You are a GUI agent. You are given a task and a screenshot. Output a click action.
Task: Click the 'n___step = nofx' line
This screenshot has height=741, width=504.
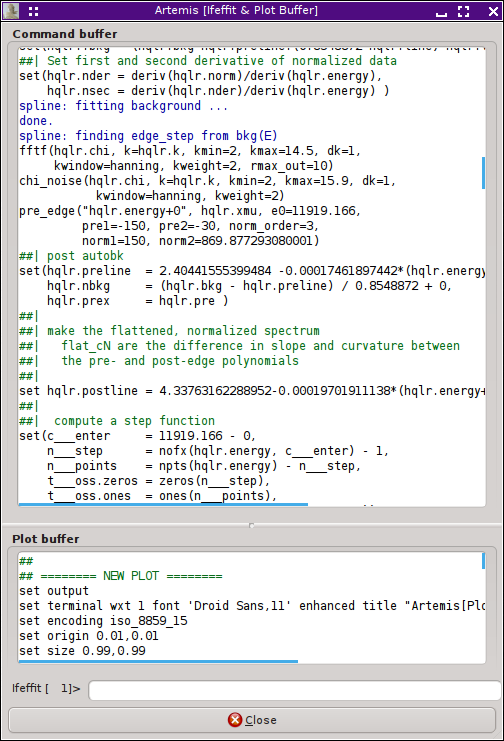coord(218,451)
